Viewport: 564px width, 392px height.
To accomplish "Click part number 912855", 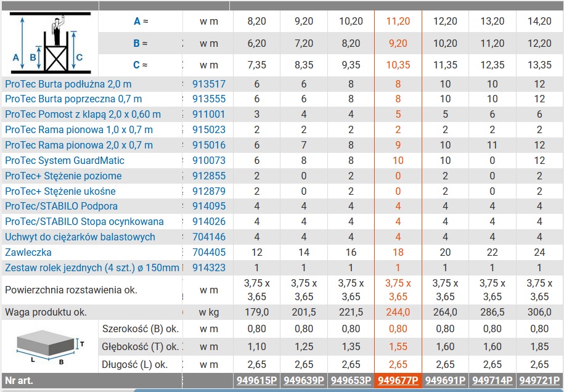I will click(209, 176).
